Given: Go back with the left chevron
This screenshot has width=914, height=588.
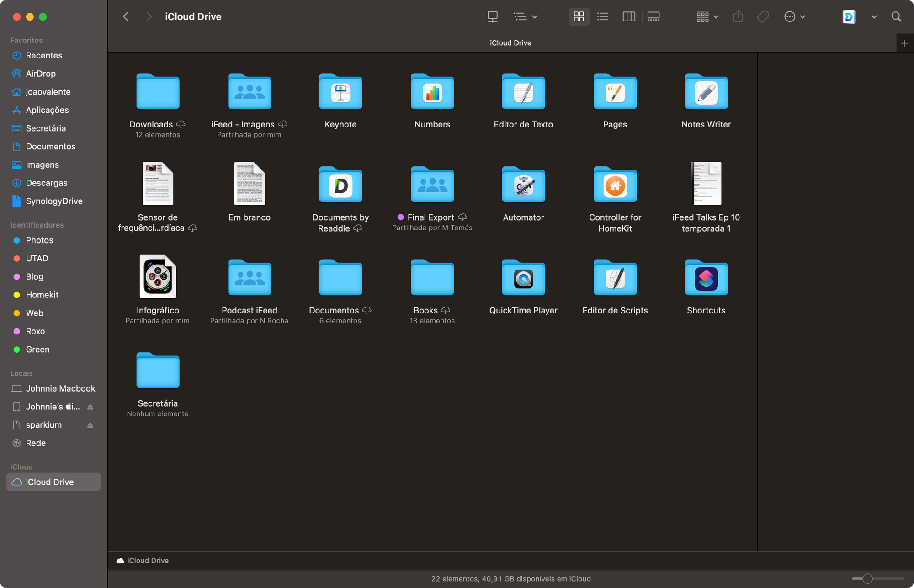Looking at the screenshot, I should (x=126, y=17).
